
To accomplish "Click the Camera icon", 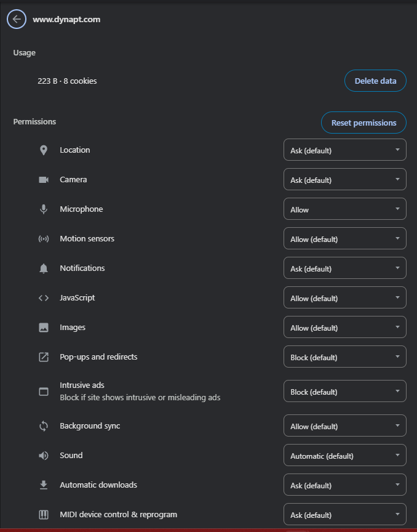I will point(44,180).
